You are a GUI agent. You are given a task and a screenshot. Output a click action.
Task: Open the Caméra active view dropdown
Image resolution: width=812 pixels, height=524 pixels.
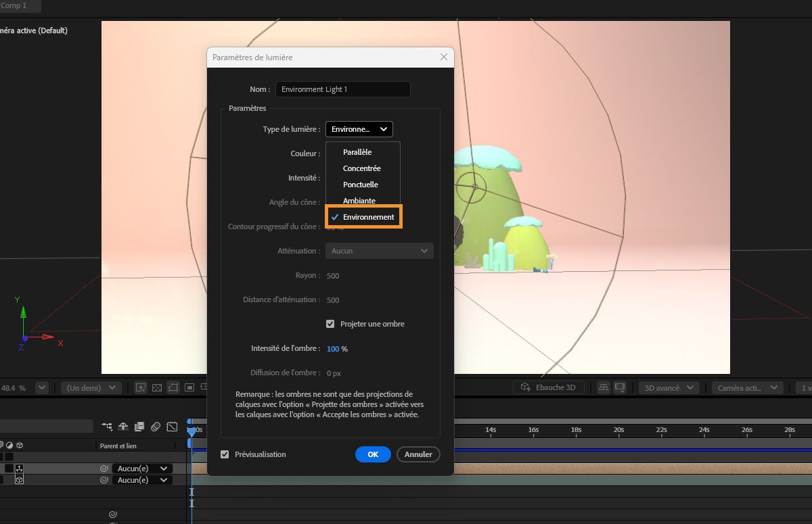pyautogui.click(x=747, y=387)
